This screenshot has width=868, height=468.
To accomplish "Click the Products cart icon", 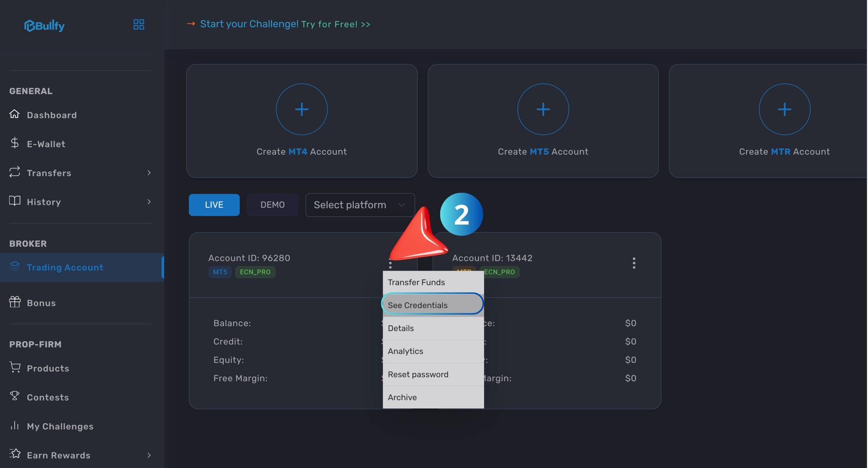I will [x=14, y=367].
